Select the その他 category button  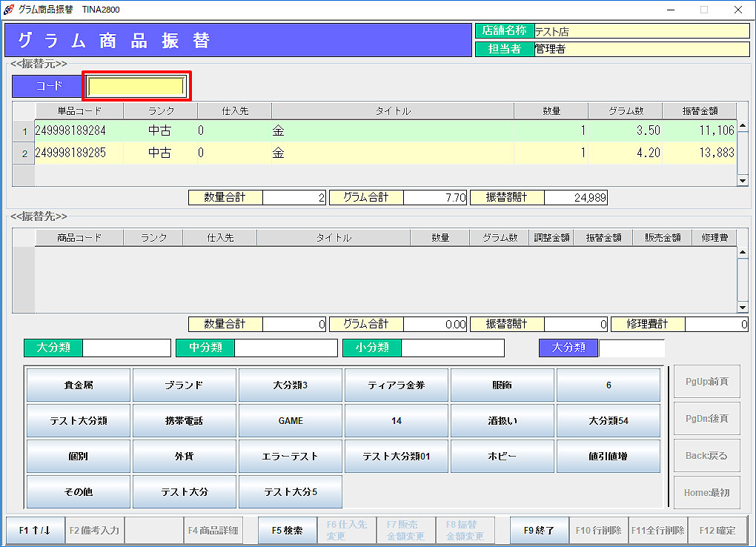click(x=79, y=492)
